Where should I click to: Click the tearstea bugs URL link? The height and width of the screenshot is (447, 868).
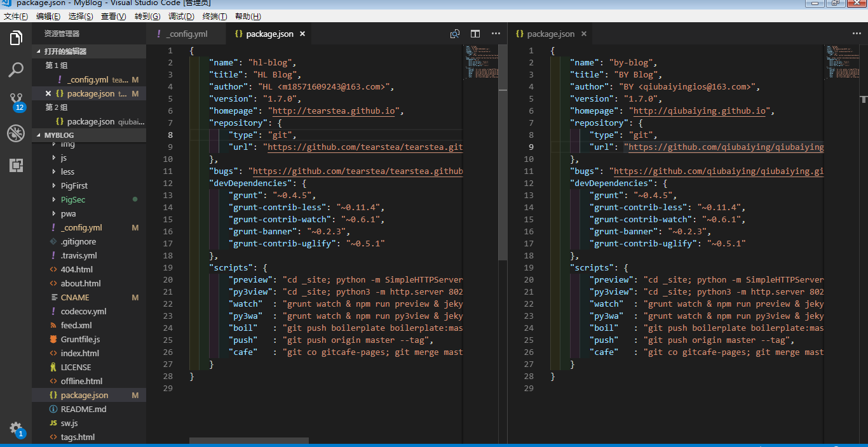pyautogui.click(x=358, y=171)
